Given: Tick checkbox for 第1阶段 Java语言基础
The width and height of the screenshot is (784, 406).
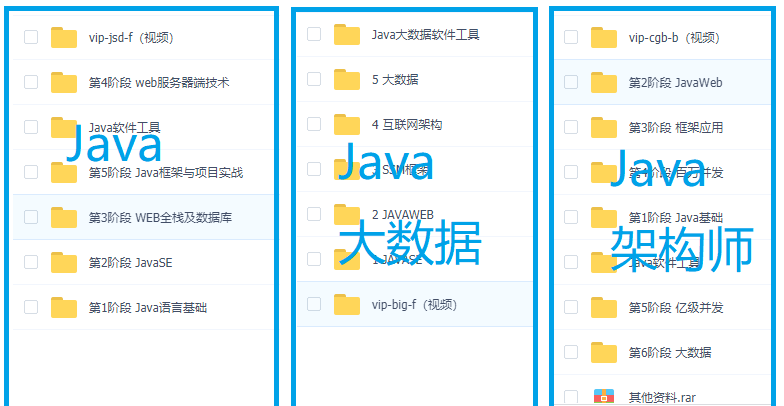Looking at the screenshot, I should point(31,307).
